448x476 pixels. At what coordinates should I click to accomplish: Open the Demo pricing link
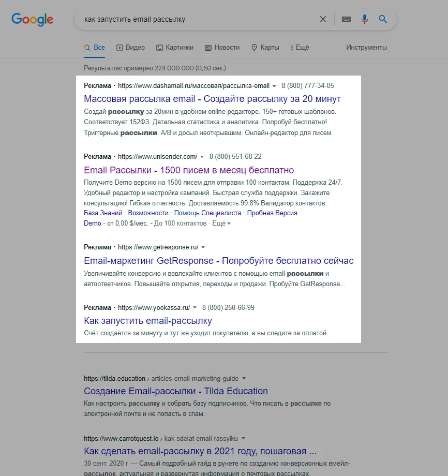pyautogui.click(x=92, y=223)
